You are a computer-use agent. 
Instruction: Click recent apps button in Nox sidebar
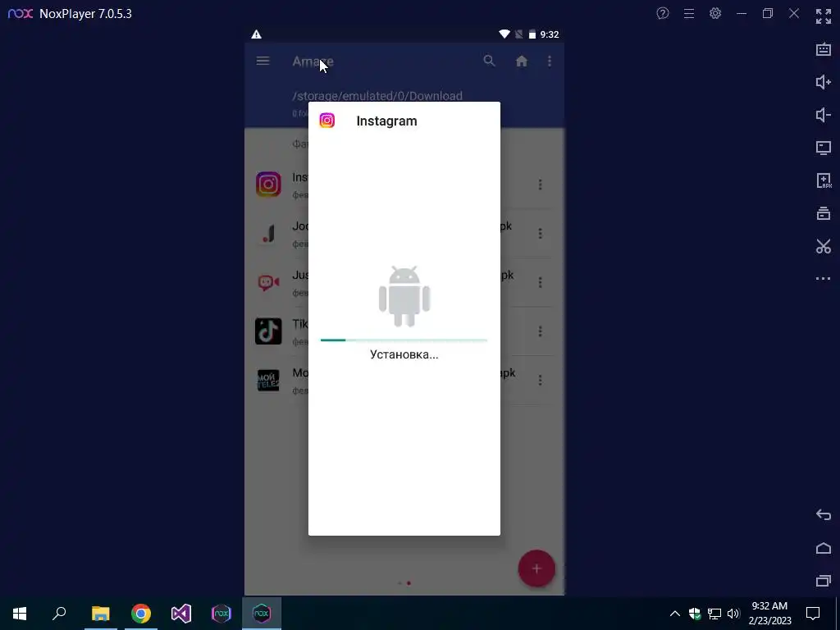(824, 581)
